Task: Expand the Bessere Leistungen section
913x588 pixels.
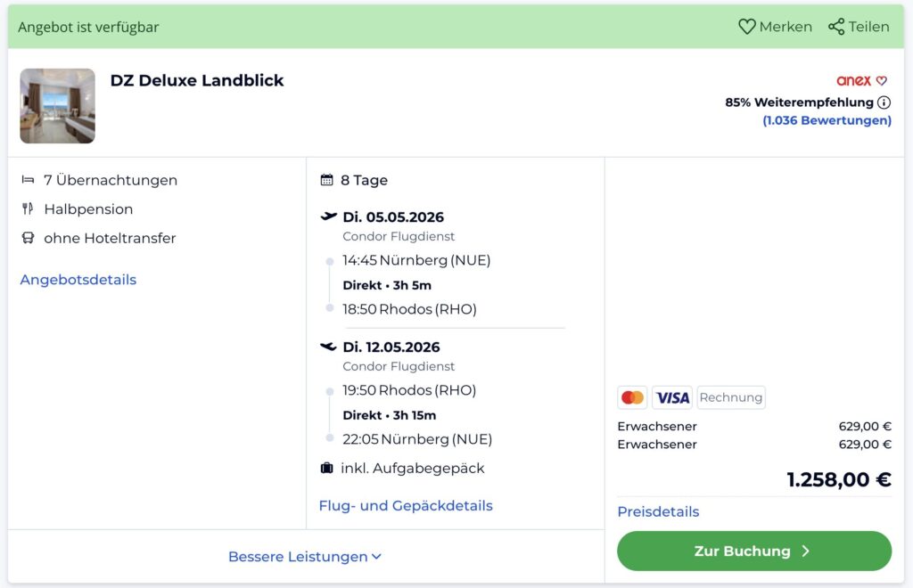Action: pyautogui.click(x=305, y=557)
